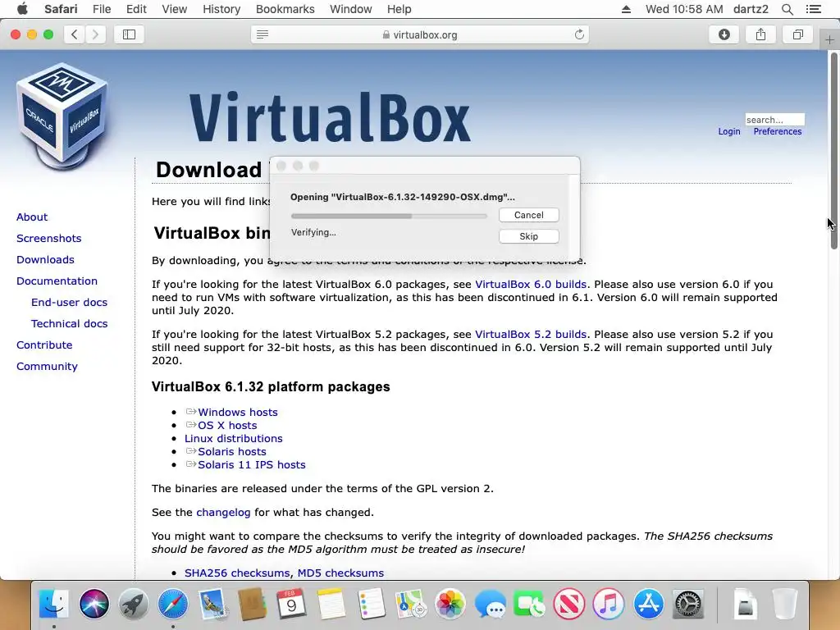Open the File menu
The width and height of the screenshot is (840, 630).
pyautogui.click(x=101, y=9)
